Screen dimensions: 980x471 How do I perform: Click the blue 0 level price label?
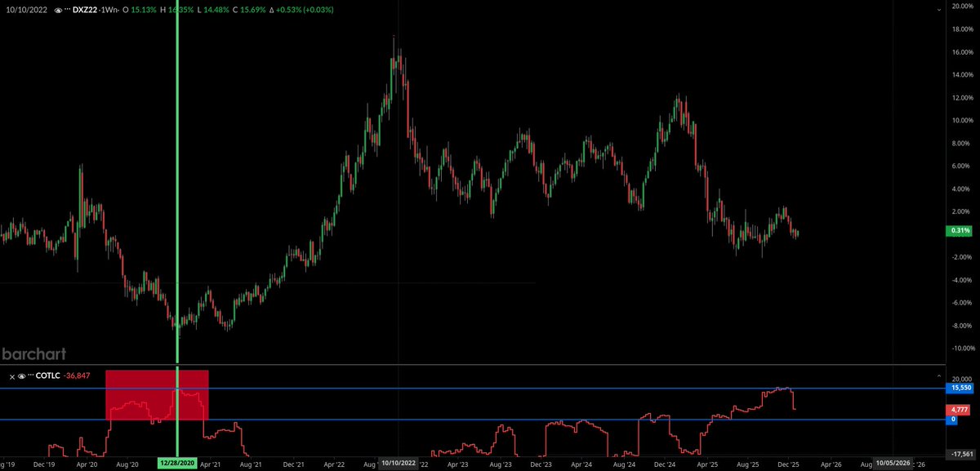pos(952,419)
